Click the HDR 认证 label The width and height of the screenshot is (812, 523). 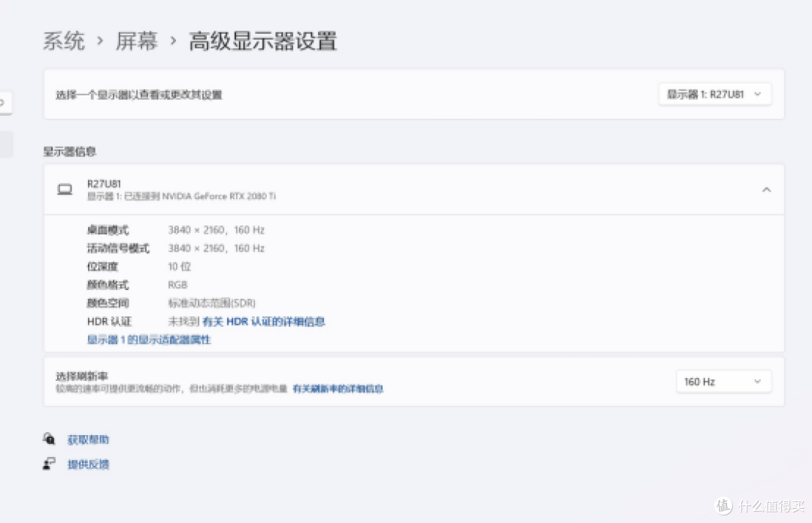point(109,322)
